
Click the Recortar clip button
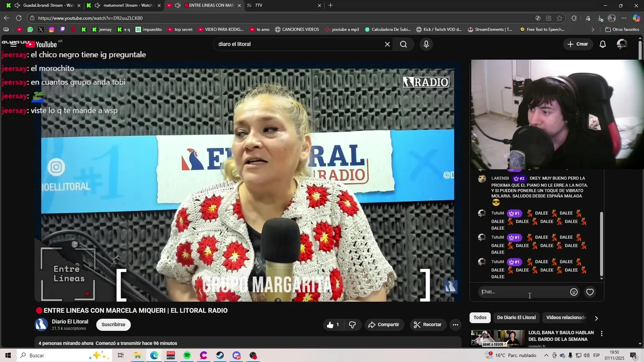(x=427, y=325)
